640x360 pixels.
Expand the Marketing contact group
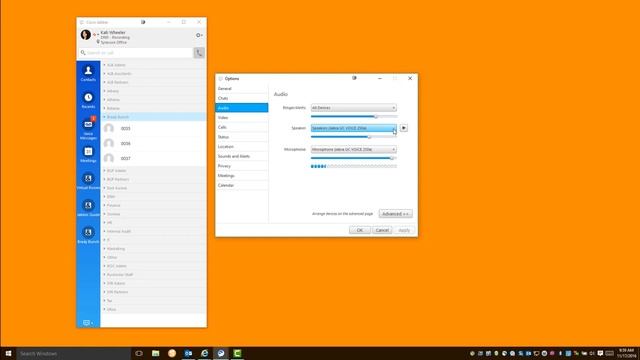[x=153, y=249]
